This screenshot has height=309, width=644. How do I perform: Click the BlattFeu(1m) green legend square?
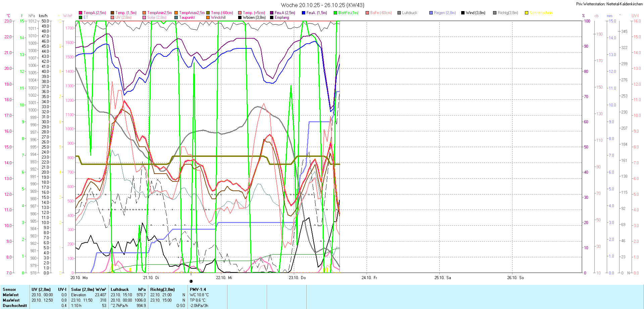click(x=335, y=13)
